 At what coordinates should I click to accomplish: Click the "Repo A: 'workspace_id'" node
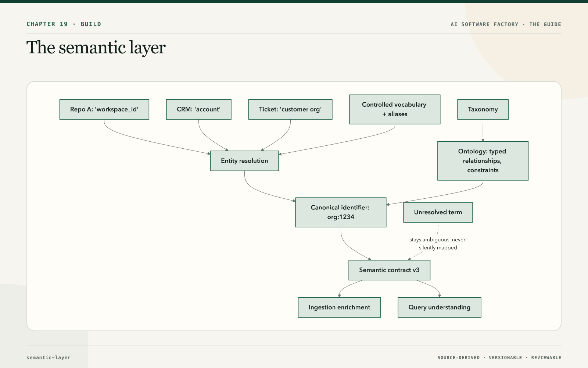point(104,109)
